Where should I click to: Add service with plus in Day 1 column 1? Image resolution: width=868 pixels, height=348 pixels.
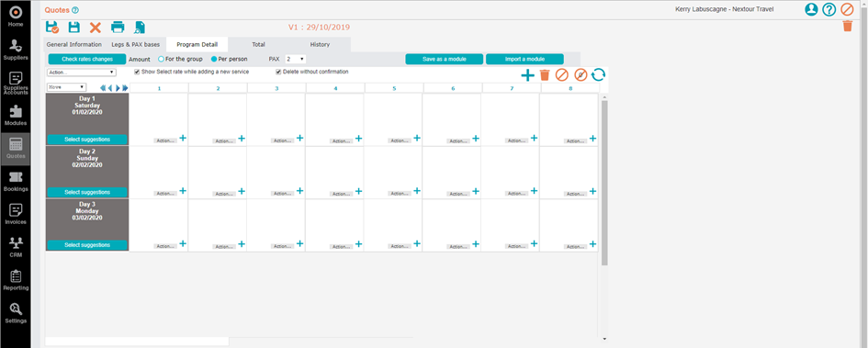(x=183, y=138)
